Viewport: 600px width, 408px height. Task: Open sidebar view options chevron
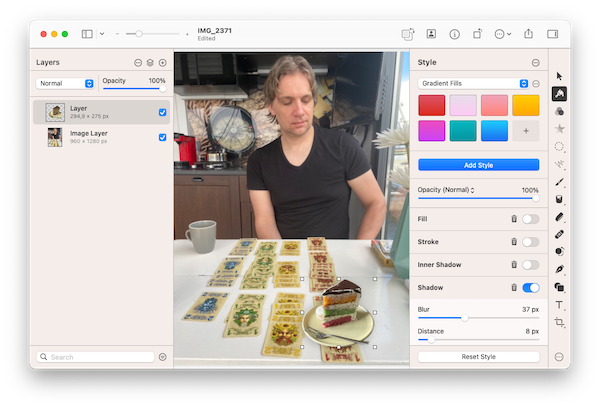tap(102, 34)
